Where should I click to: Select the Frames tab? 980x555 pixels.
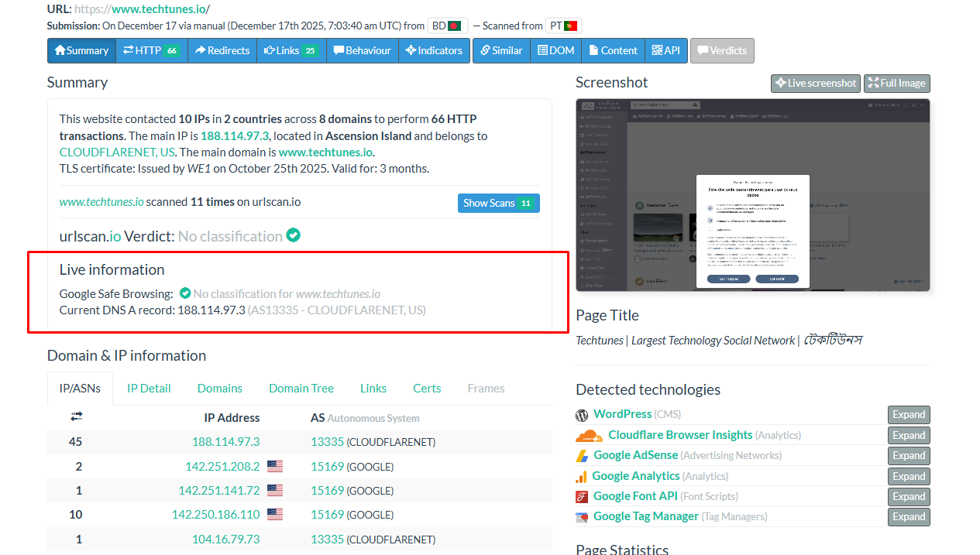click(x=487, y=389)
